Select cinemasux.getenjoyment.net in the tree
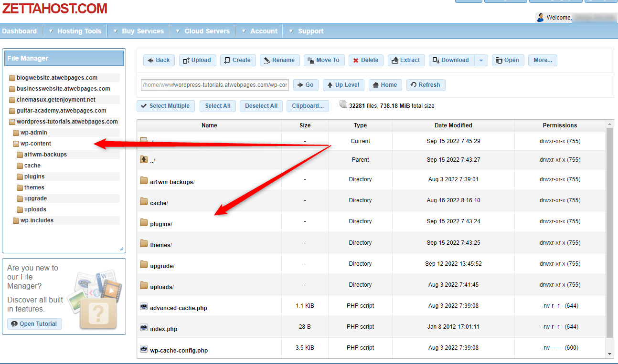The image size is (618, 364). click(56, 100)
